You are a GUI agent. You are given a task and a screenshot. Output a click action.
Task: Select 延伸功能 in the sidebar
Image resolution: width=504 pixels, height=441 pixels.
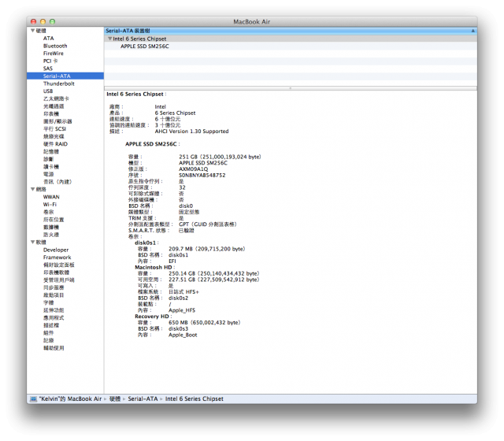(54, 310)
